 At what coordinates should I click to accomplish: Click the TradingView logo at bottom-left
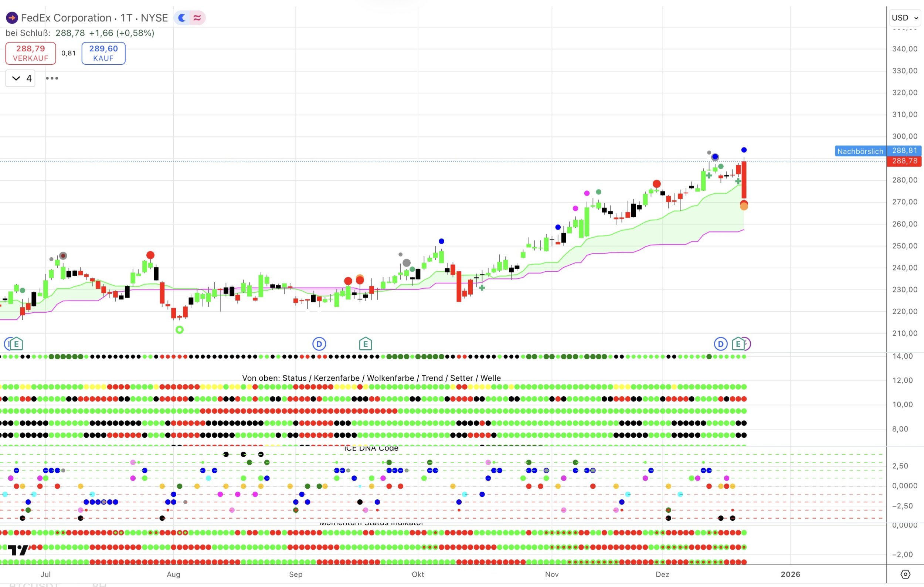pyautogui.click(x=18, y=550)
